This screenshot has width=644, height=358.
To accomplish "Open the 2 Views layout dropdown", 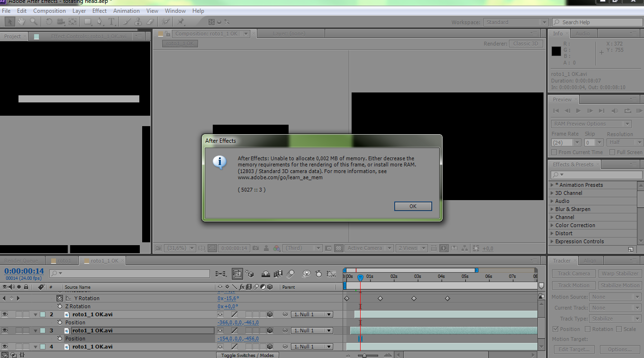I will [412, 248].
